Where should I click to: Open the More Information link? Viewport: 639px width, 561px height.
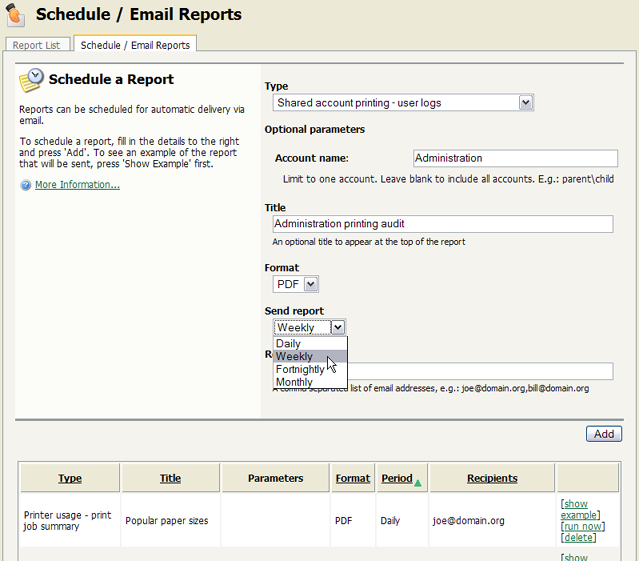(77, 185)
